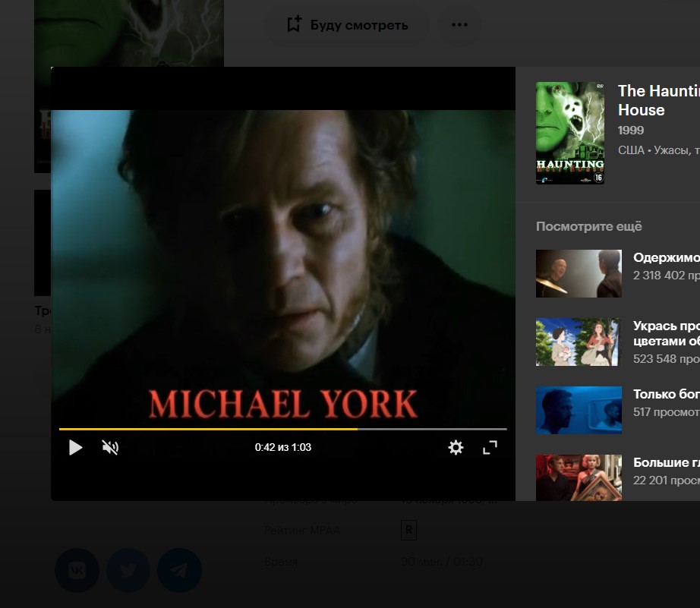
Task: Share the page via Twitter icon
Action: 128,571
